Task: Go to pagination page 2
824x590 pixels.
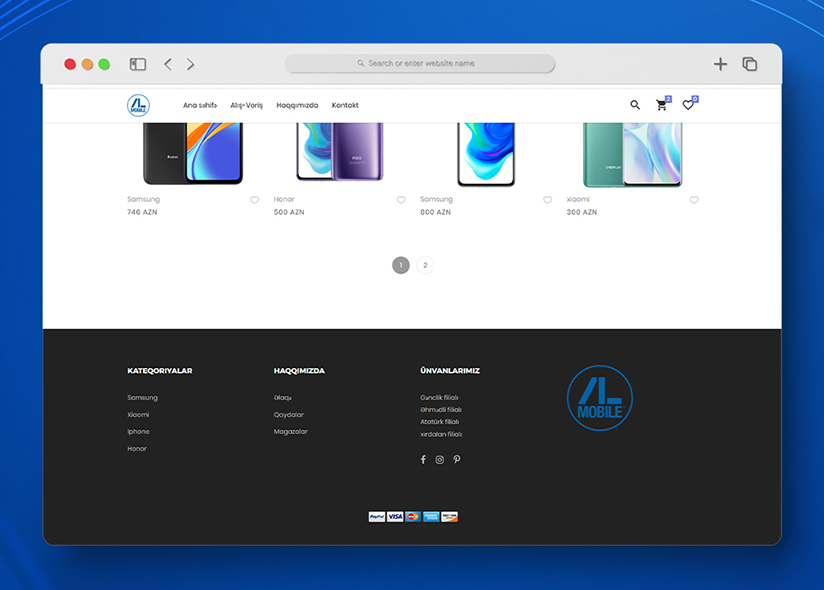Action: point(425,265)
